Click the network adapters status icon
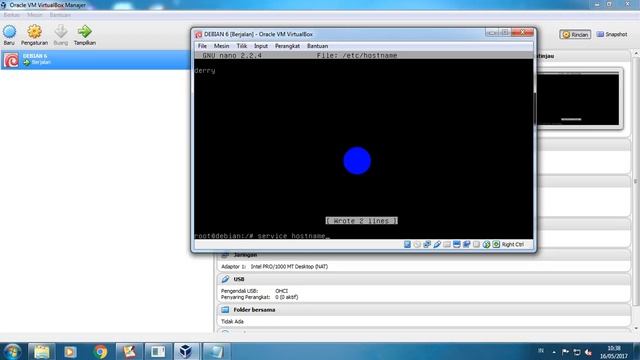 [x=427, y=244]
